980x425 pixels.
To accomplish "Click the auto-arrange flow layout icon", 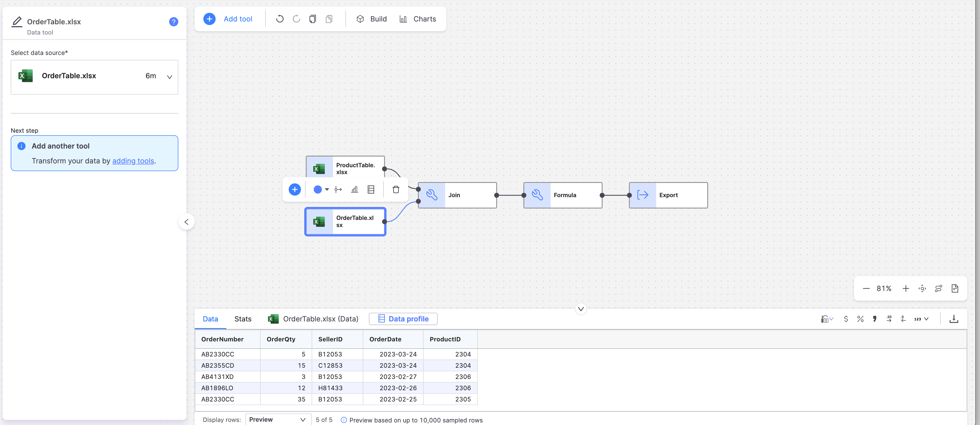I will [x=939, y=288].
